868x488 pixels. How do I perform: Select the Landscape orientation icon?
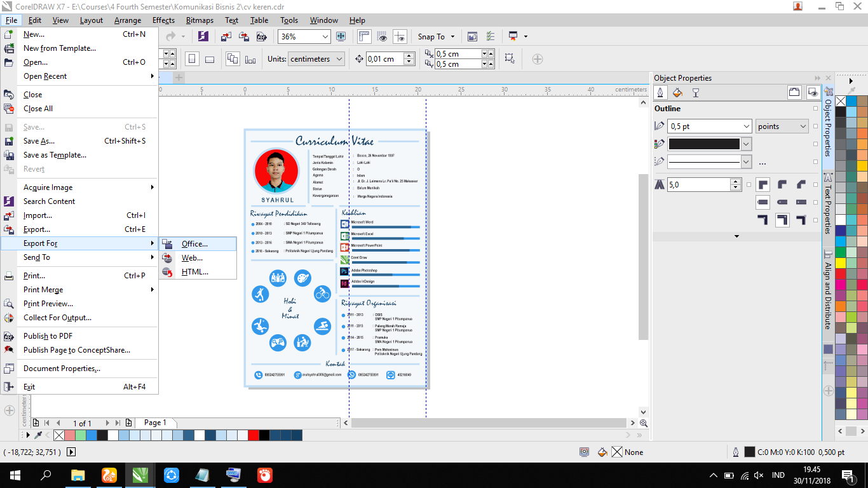click(210, 59)
